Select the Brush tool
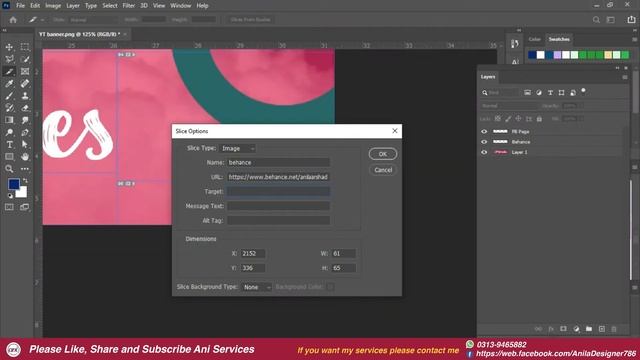640x360 pixels. click(9, 96)
